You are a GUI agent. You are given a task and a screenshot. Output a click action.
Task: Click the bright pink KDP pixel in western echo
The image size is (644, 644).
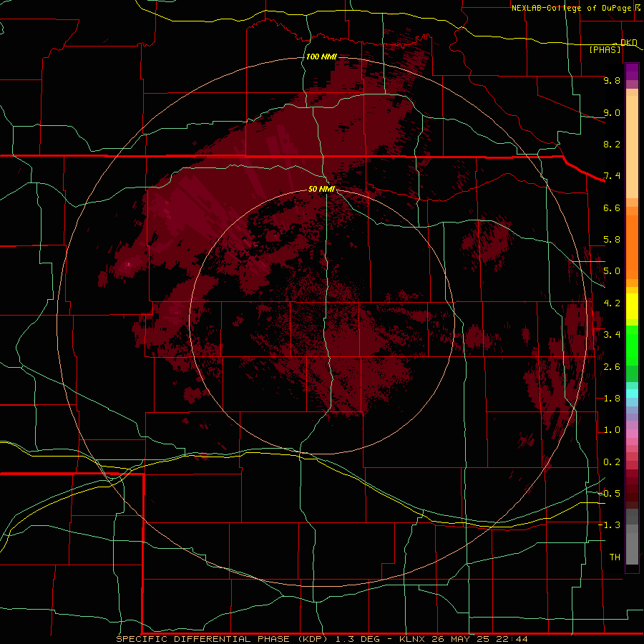[x=128, y=265]
